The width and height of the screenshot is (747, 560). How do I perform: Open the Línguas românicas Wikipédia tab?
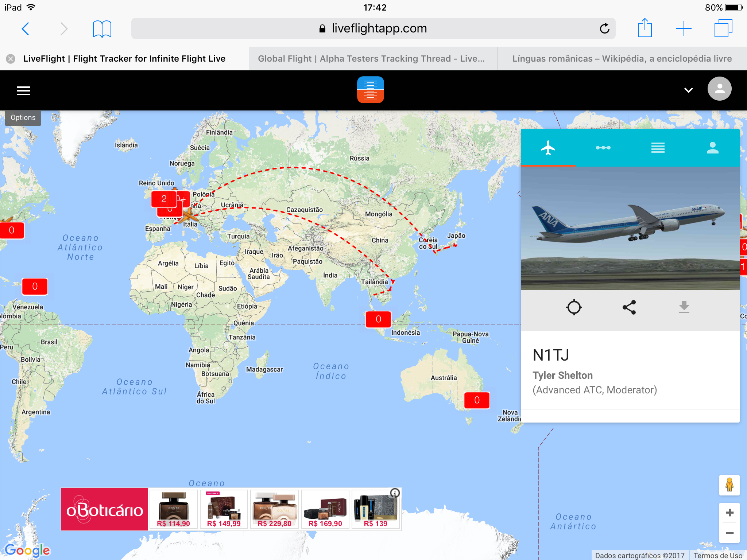tap(622, 59)
